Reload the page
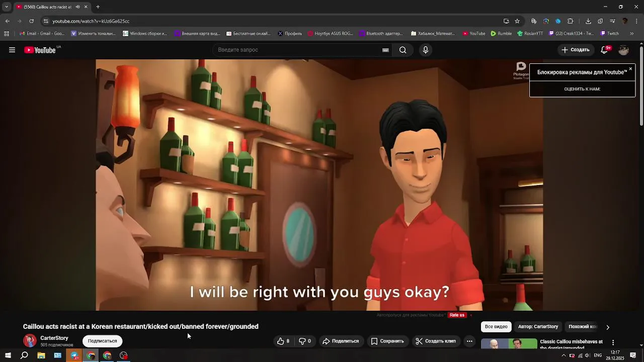644x362 pixels. [x=31, y=21]
